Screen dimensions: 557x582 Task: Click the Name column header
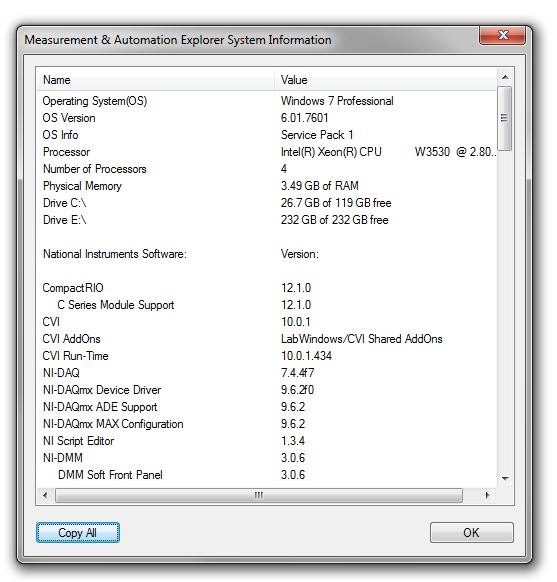click(x=155, y=80)
